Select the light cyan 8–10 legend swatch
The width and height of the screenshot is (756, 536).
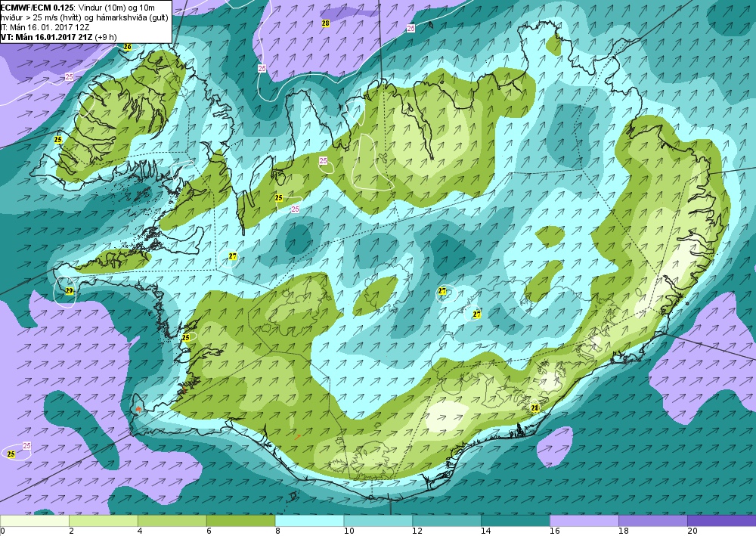point(309,521)
